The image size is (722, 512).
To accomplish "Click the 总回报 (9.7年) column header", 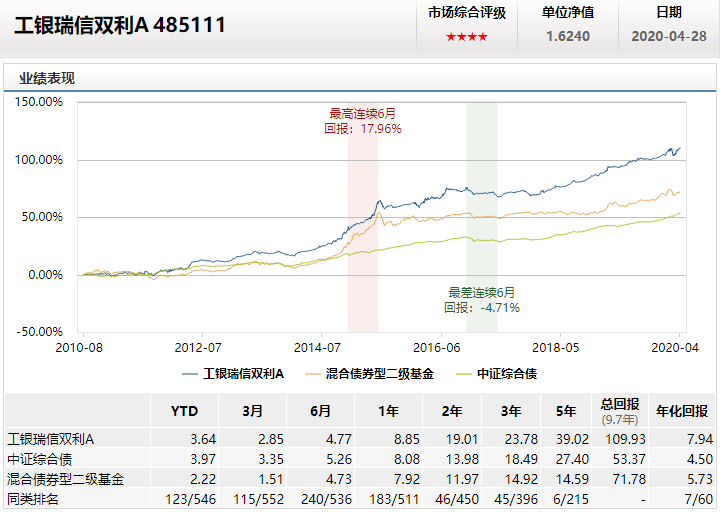I will point(620,411).
